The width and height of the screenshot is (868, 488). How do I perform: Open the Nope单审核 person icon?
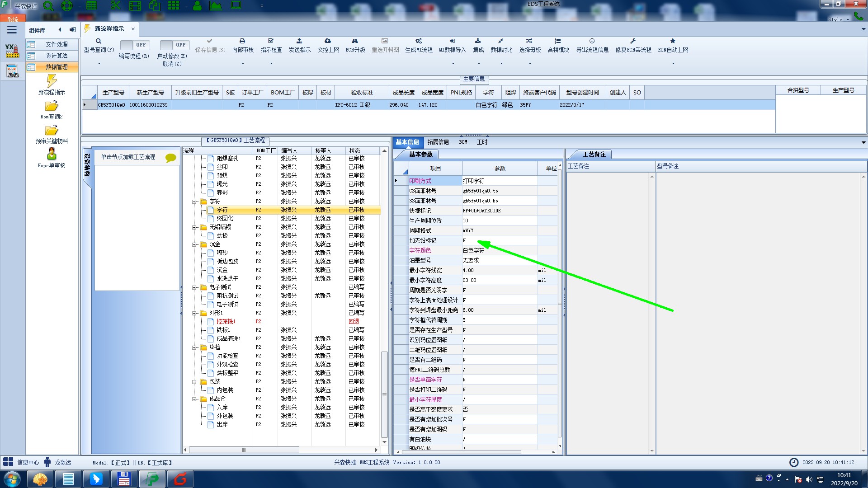tap(52, 154)
